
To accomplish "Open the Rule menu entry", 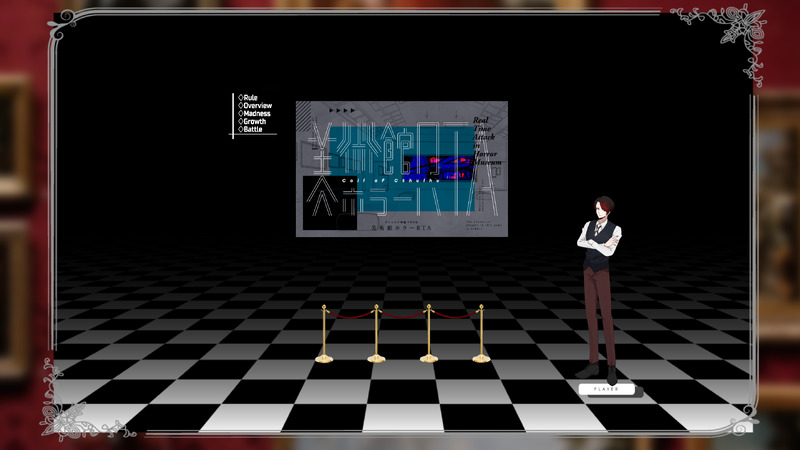I will click(248, 97).
